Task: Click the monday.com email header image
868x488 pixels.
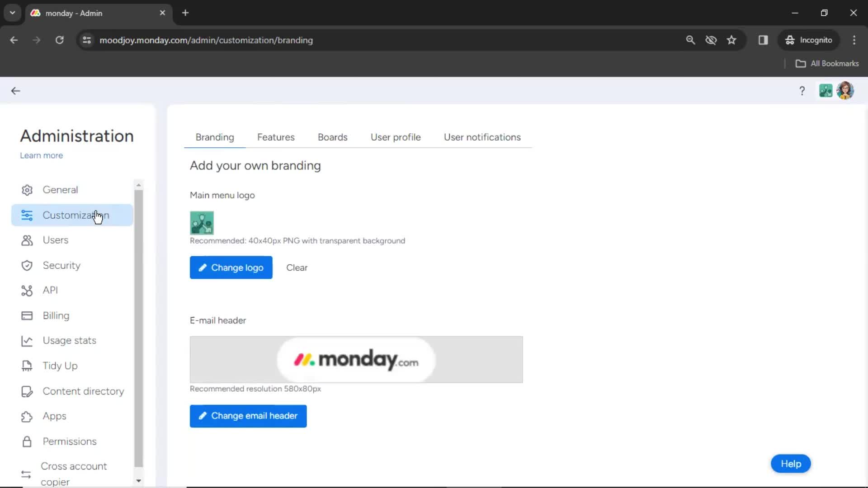Action: click(356, 359)
